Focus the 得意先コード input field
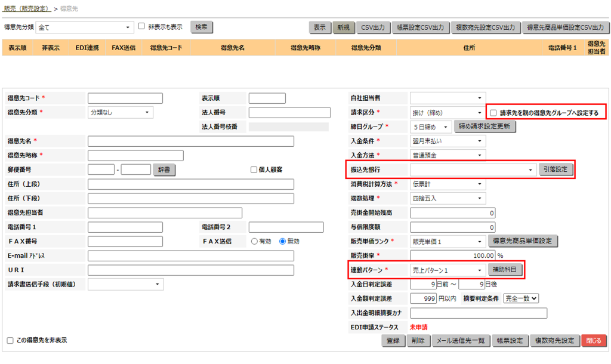 (x=125, y=98)
